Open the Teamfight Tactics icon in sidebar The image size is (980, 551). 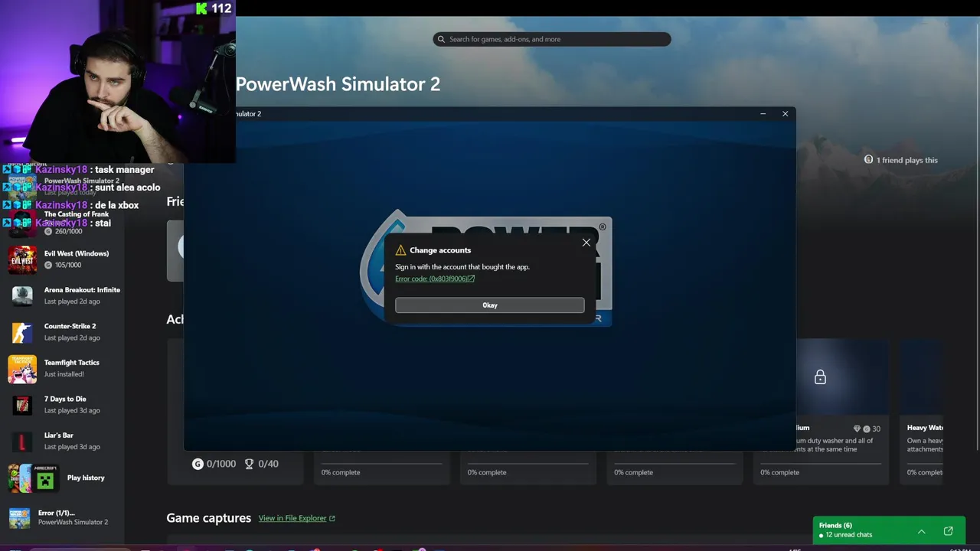(22, 369)
